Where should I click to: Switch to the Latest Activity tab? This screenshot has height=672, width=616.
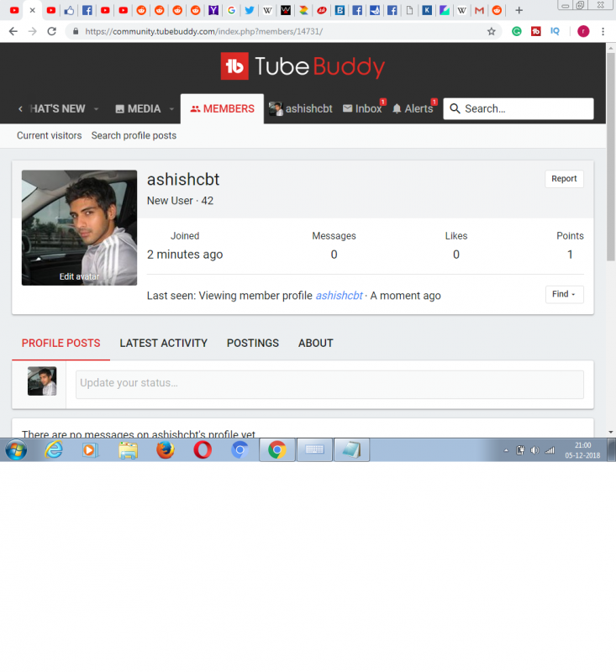coord(163,343)
